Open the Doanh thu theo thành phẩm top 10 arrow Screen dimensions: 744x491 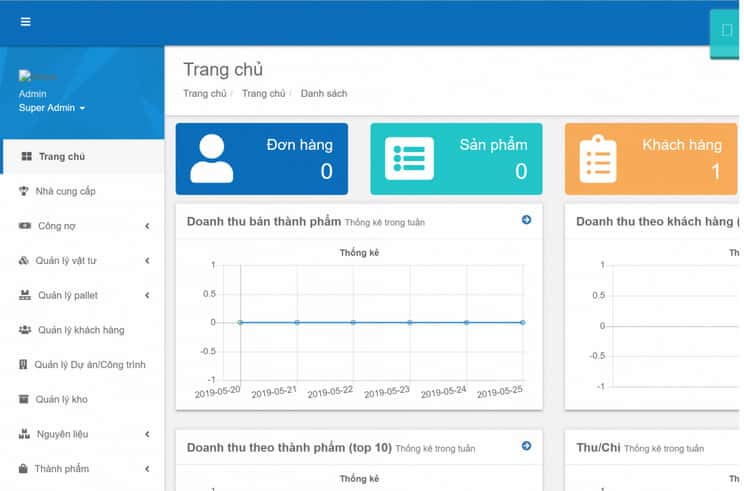click(x=526, y=446)
